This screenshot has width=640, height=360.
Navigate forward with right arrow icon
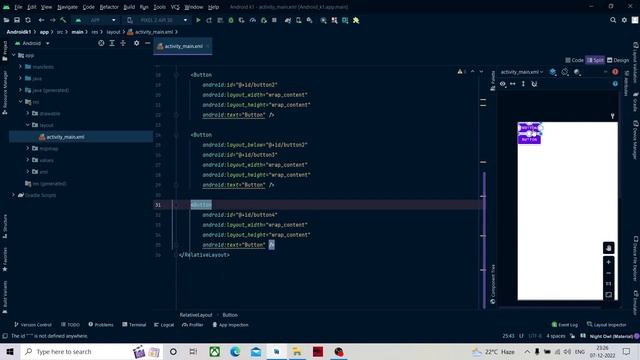[x=53, y=20]
